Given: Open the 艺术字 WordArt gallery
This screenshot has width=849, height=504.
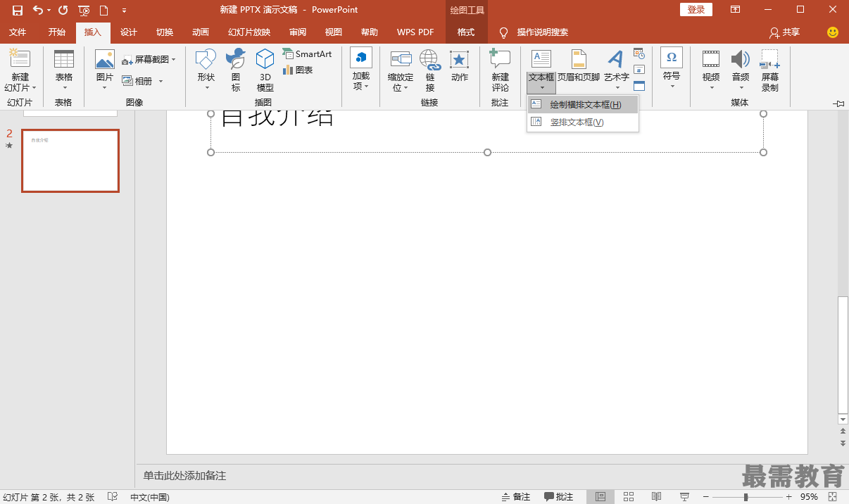Looking at the screenshot, I should pos(617,70).
